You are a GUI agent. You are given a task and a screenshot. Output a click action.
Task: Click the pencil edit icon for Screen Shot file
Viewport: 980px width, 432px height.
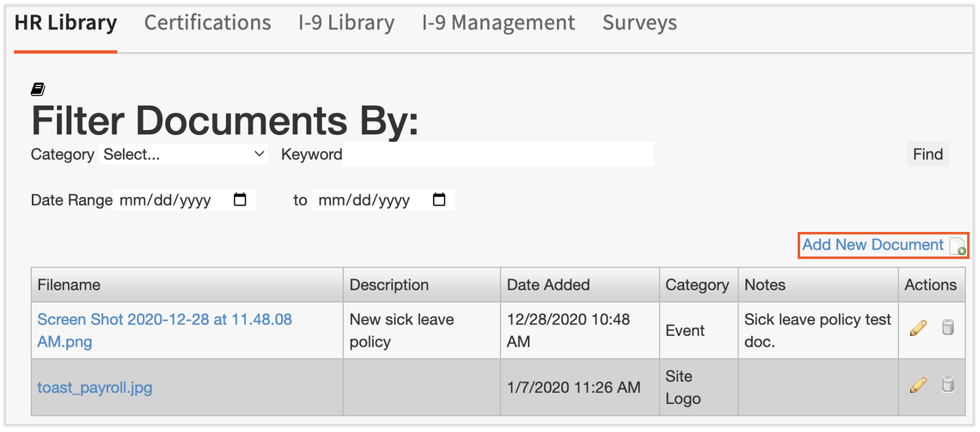tap(918, 328)
